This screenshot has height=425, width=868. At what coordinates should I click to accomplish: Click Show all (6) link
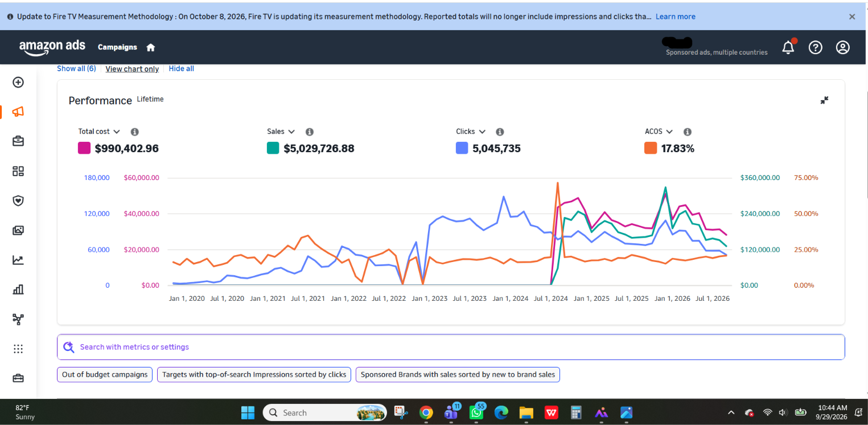click(x=76, y=68)
